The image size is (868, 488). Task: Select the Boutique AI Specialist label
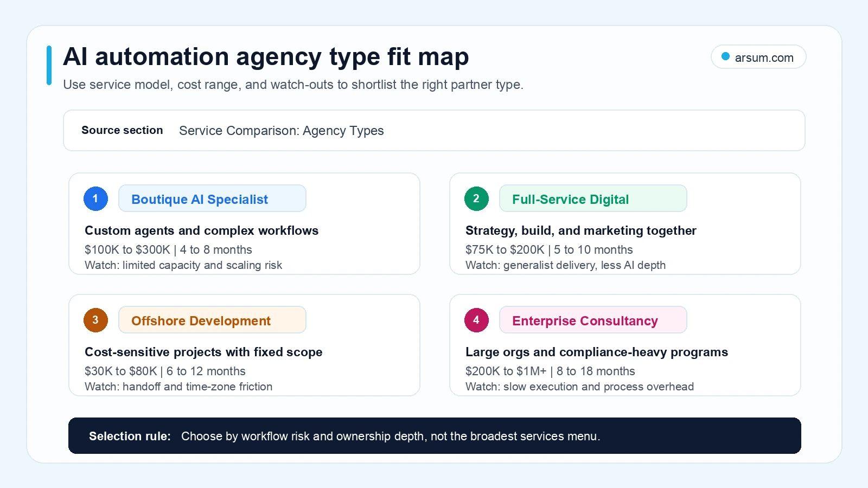click(212, 198)
